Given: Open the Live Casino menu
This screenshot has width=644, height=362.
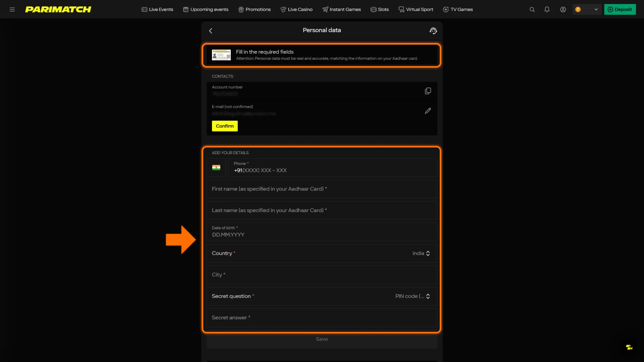Looking at the screenshot, I should (x=297, y=9).
